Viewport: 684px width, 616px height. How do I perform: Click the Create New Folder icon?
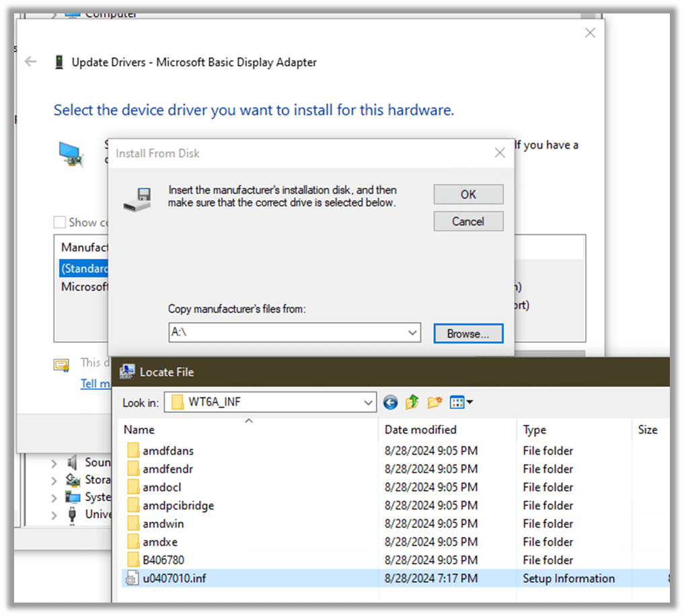click(x=434, y=403)
